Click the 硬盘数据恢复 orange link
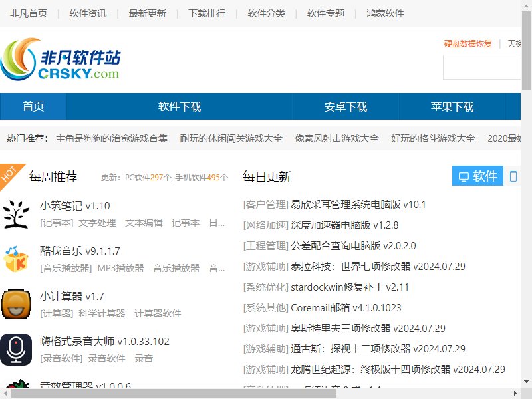Image resolution: width=532 pixels, height=399 pixels. click(x=468, y=43)
